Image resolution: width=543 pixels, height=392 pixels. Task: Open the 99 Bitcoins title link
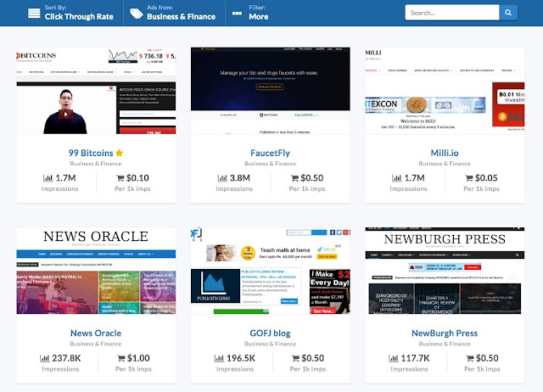91,153
